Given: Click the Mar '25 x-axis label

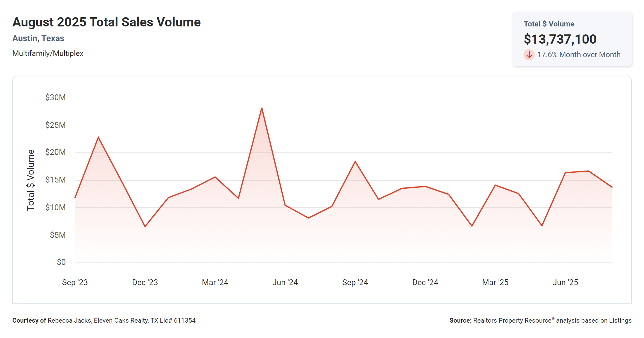Looking at the screenshot, I should (495, 282).
